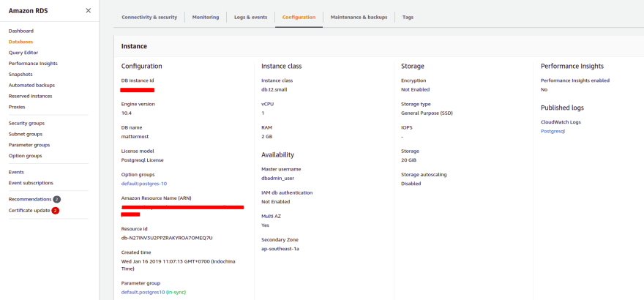Viewport: 644px width, 300px height.
Task: Open the Recommendations count badge
Action: tap(56, 200)
